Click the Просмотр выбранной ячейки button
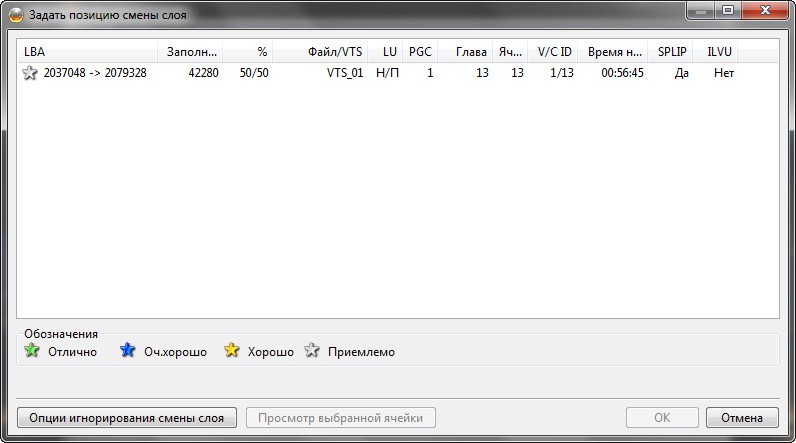 [x=341, y=418]
